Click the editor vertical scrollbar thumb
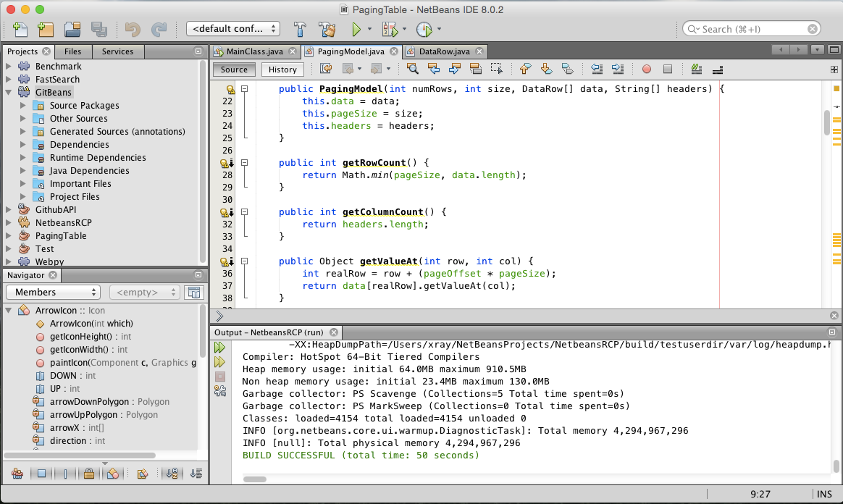This screenshot has height=504, width=843. click(827, 122)
